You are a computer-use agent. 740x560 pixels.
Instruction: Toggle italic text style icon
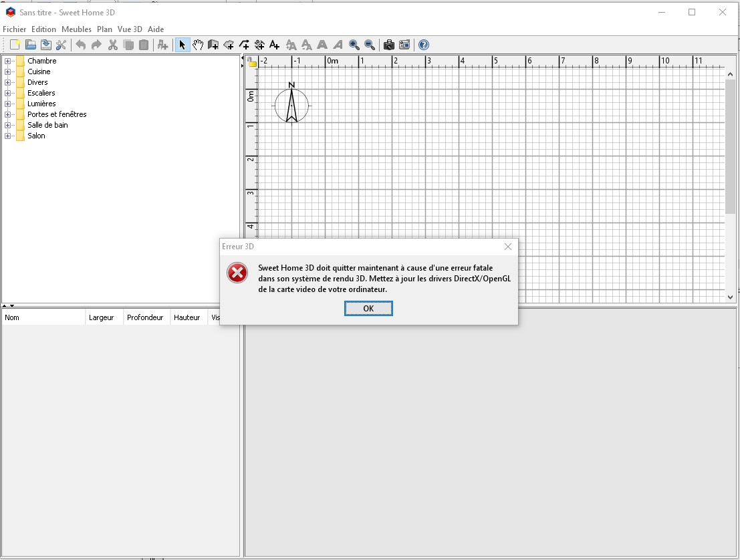[338, 45]
